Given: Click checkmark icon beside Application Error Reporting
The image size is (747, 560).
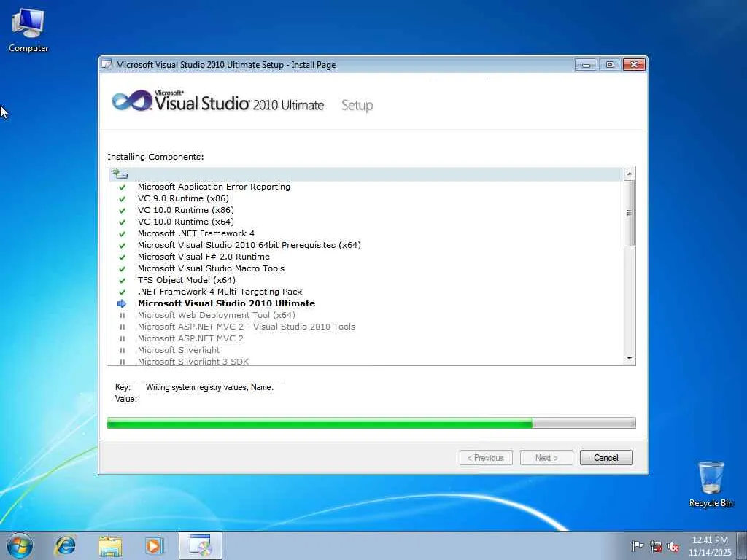Looking at the screenshot, I should [122, 187].
